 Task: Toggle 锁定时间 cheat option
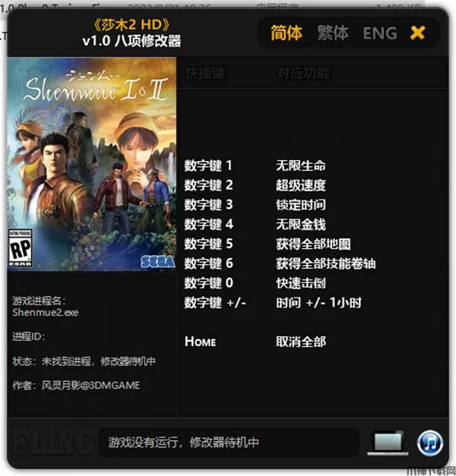tap(301, 205)
